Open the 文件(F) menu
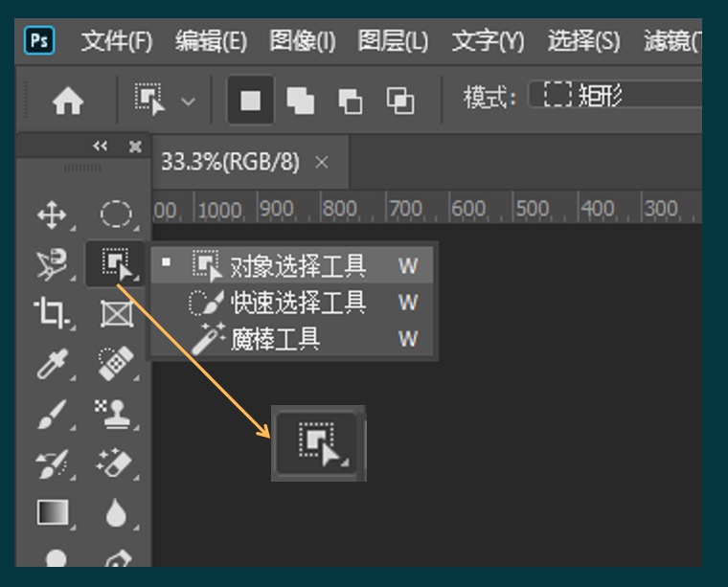The width and height of the screenshot is (728, 587). [117, 41]
